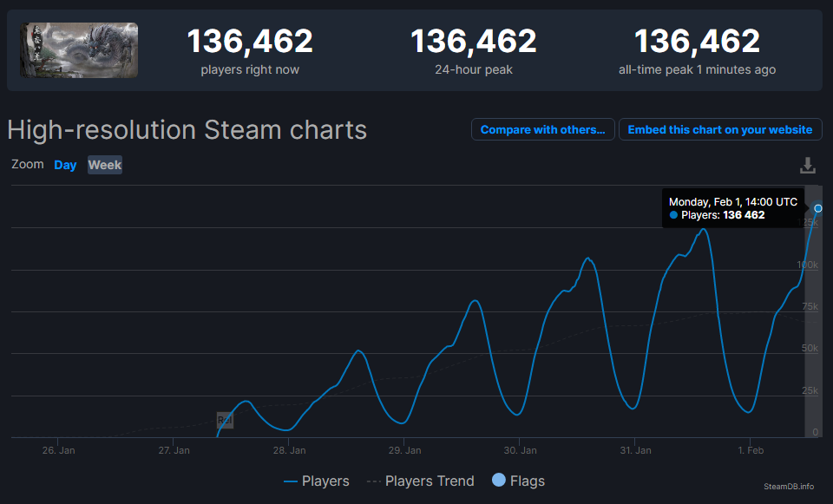The width and height of the screenshot is (833, 504).
Task: Click the 24-hour peak number
Action: point(473,40)
